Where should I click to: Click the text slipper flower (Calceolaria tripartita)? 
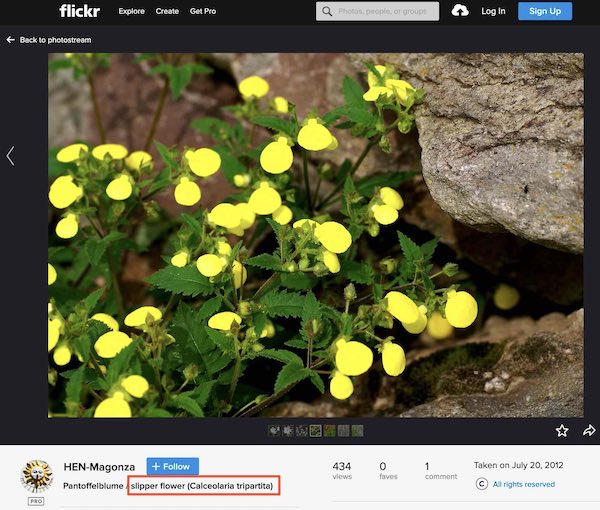pyautogui.click(x=202, y=486)
